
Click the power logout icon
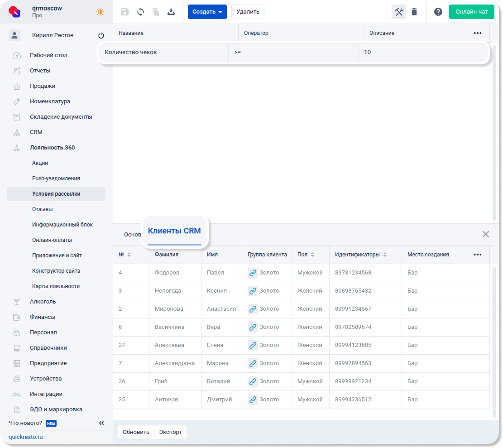[x=101, y=35]
